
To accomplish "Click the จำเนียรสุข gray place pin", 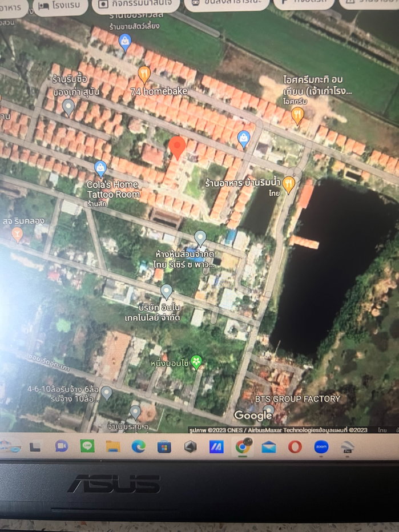I will coord(135,412).
